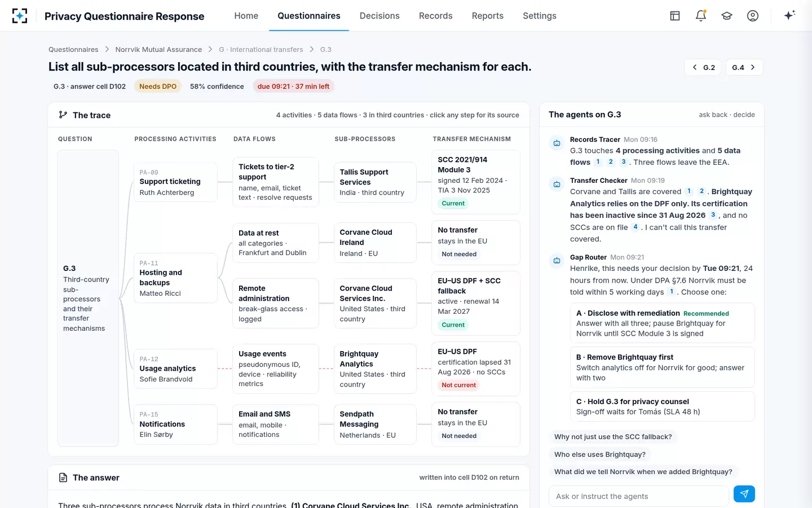The width and height of the screenshot is (812, 508).
Task: Focus the Ask or instruct the agents field
Action: click(x=638, y=496)
